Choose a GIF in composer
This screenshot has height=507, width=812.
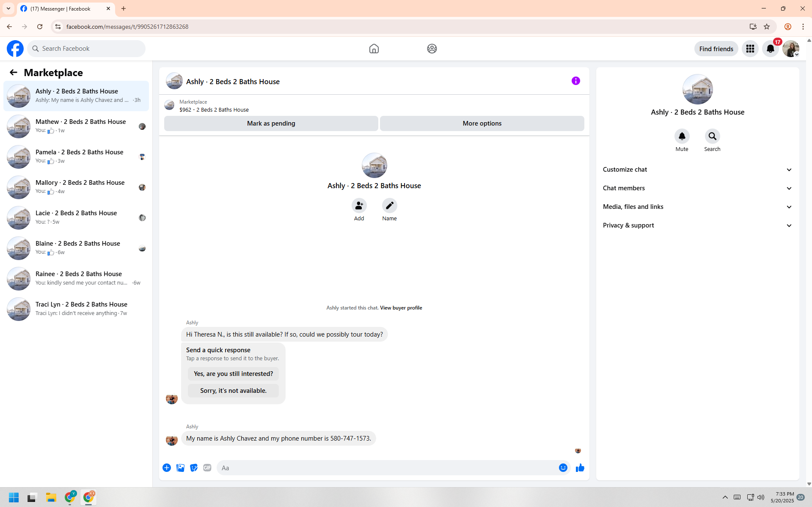coord(207,468)
